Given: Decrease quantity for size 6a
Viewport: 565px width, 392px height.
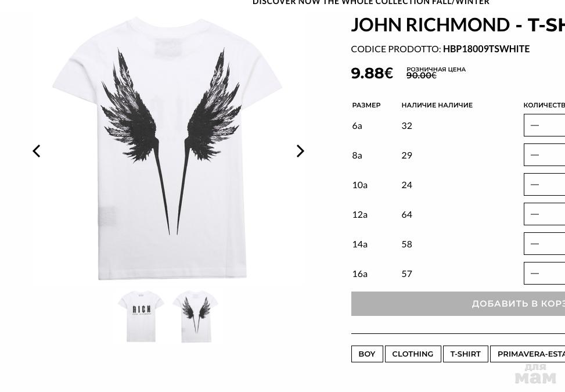Looking at the screenshot, I should (535, 125).
